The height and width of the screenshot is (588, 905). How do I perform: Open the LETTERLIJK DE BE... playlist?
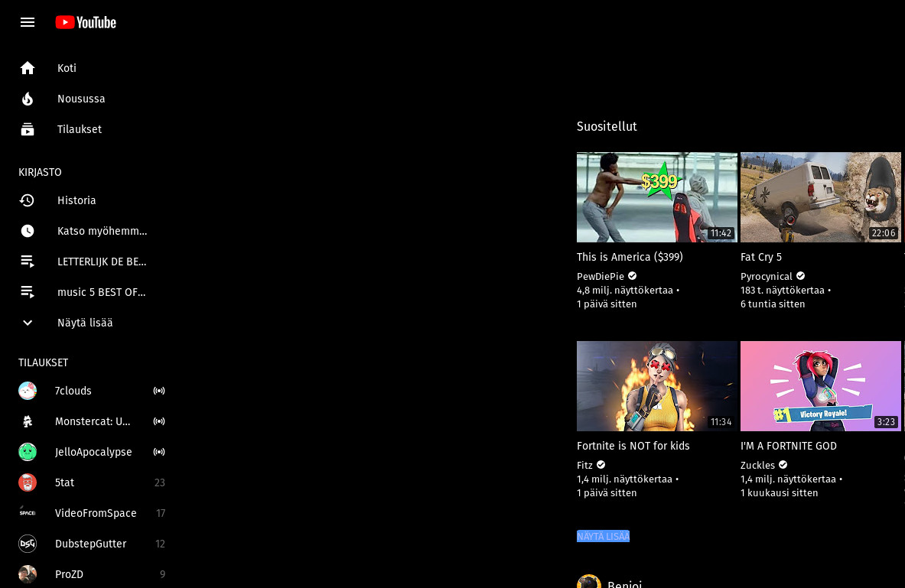(102, 262)
